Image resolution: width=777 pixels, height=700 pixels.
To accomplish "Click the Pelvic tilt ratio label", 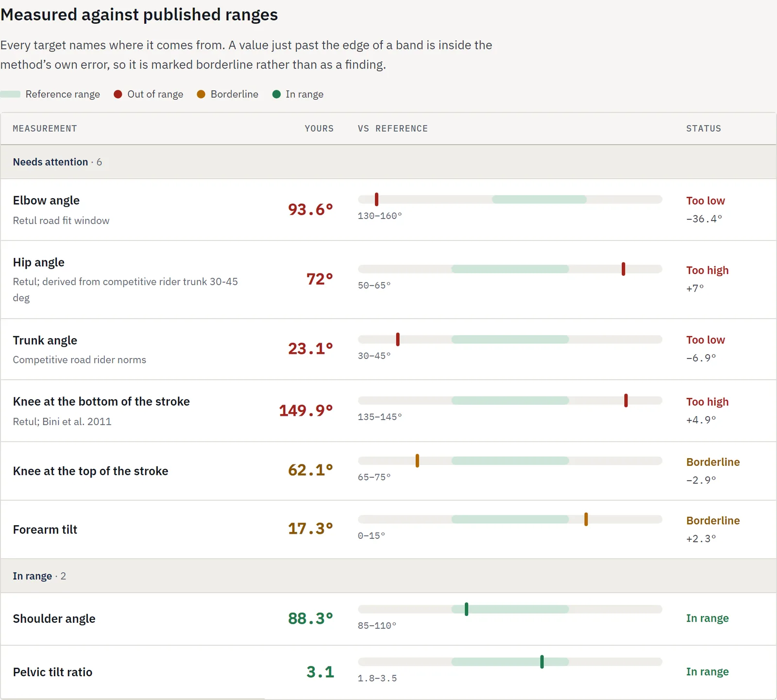I will click(52, 672).
